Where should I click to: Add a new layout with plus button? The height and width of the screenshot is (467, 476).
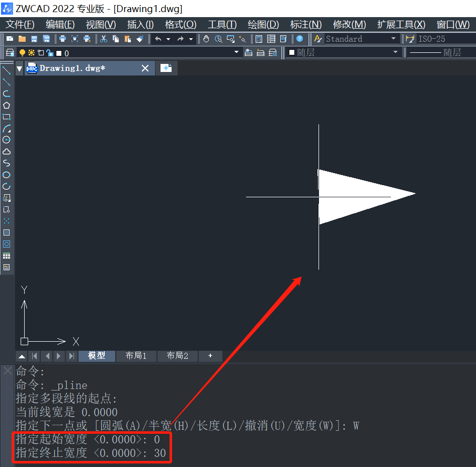[x=210, y=356]
